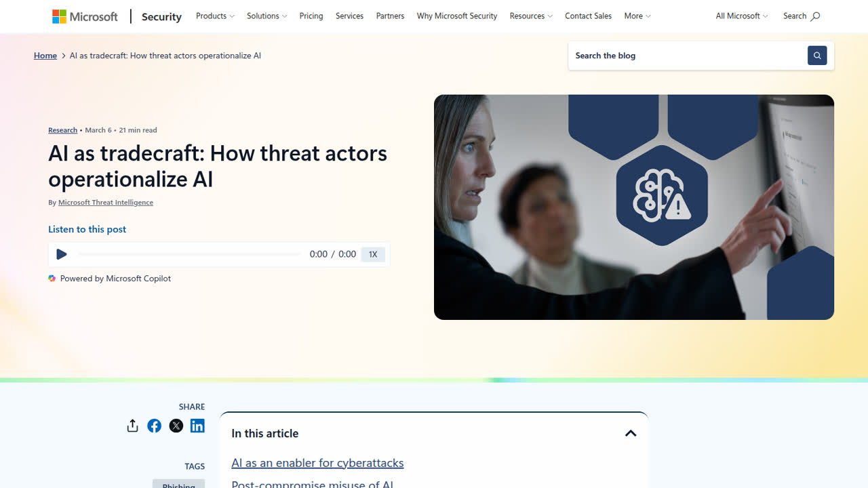Open the Research category link

pos(62,130)
